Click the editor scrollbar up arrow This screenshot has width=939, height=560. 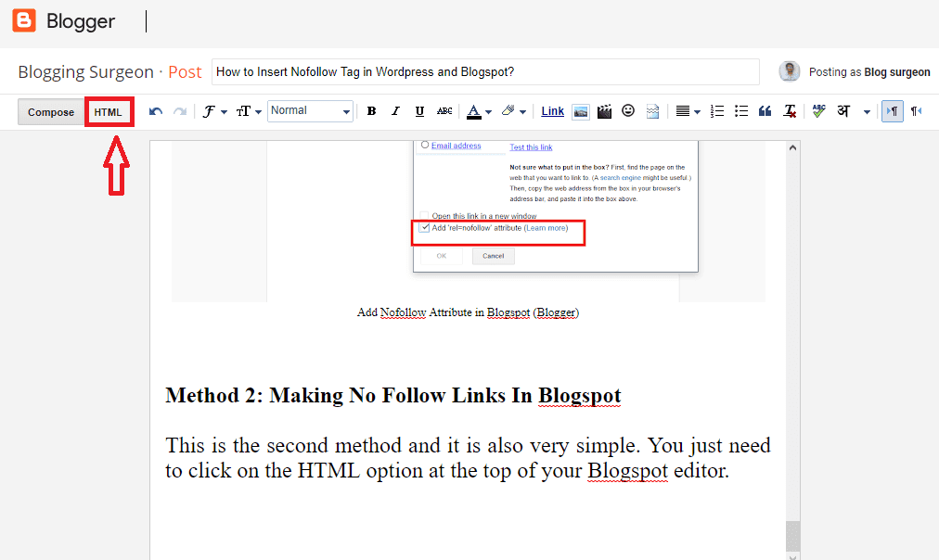coord(793,147)
